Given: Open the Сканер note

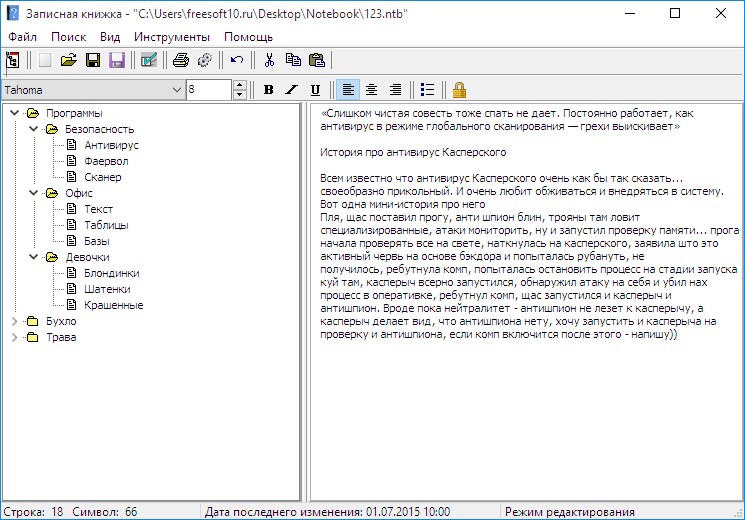Looking at the screenshot, I should 103,177.
